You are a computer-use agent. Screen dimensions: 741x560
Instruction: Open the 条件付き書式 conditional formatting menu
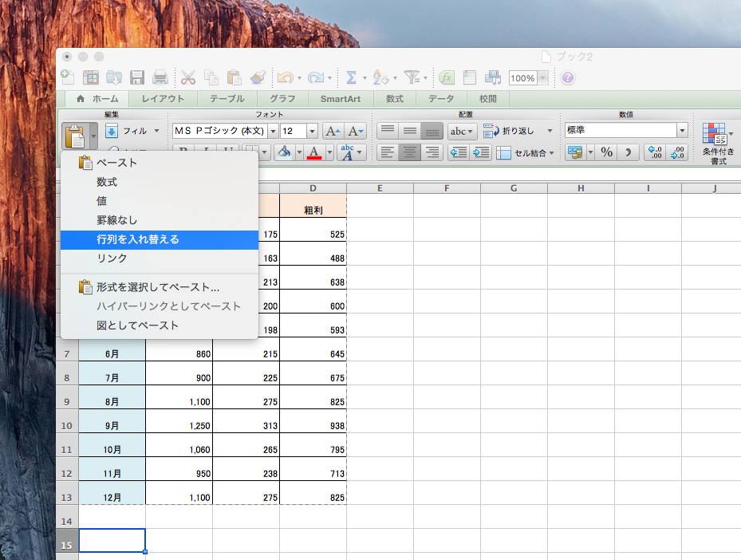click(x=718, y=143)
